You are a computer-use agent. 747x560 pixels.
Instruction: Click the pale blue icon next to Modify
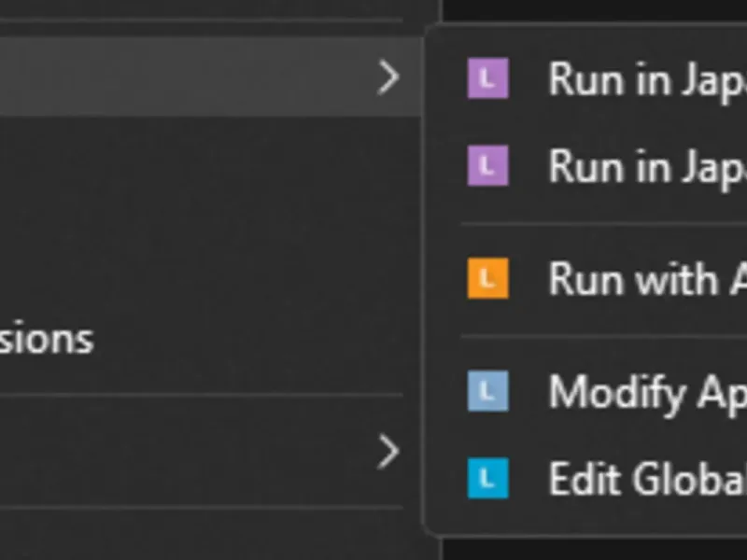click(487, 391)
